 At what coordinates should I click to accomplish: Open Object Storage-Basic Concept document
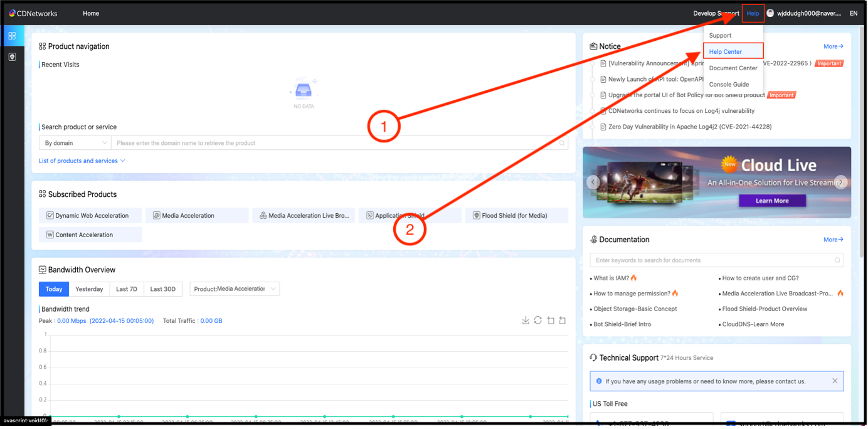635,309
